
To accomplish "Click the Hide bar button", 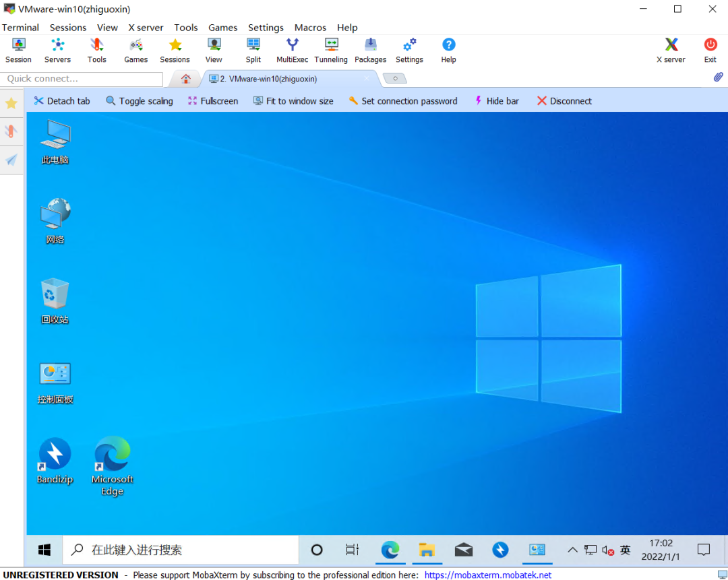I will (x=496, y=100).
